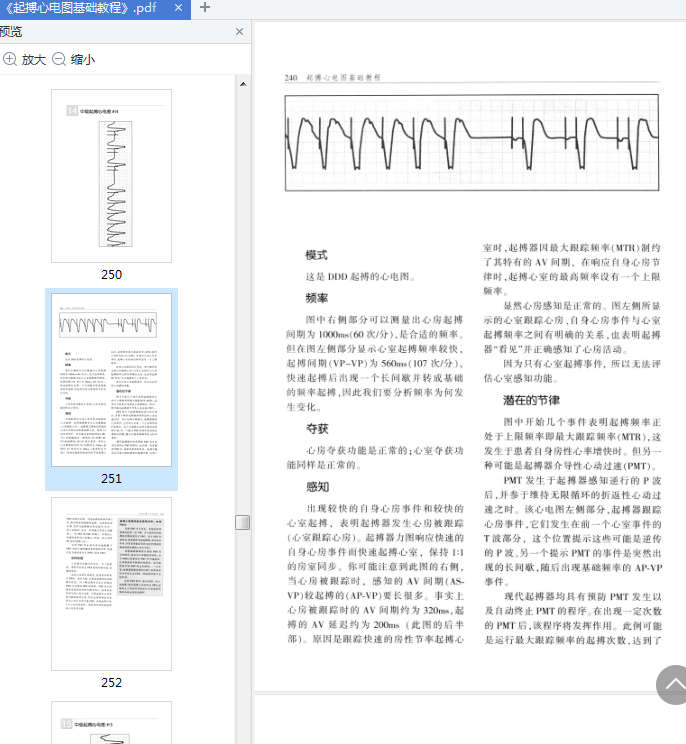Click the 缩小 zoom-out magnifier icon
The width and height of the screenshot is (686, 744).
coord(59,59)
